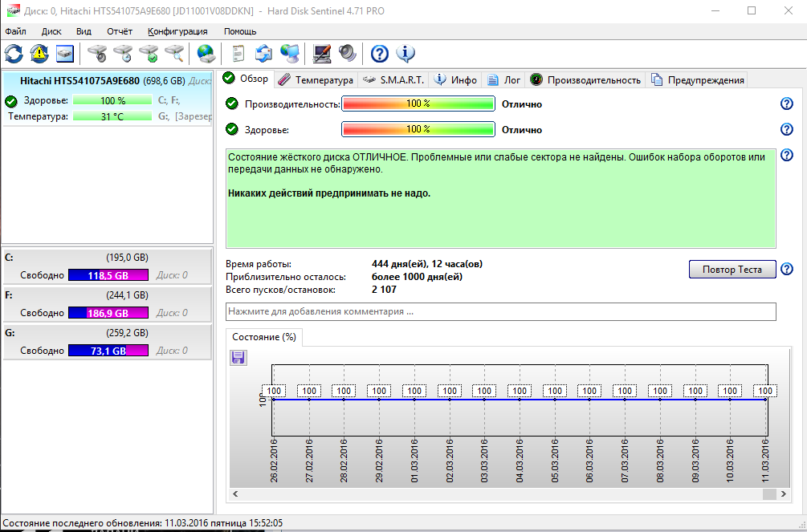Click the disk with green checkmark toolbar icon
This screenshot has width=807, height=532.
coord(149,53)
